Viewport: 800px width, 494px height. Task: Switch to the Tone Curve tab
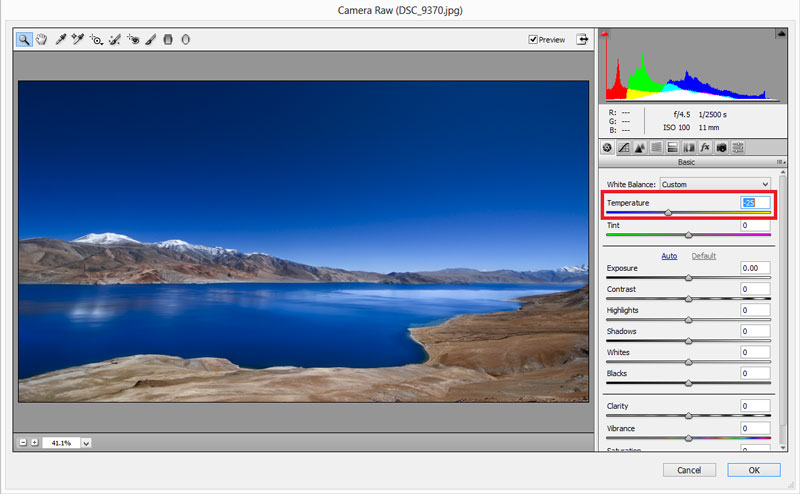(622, 147)
